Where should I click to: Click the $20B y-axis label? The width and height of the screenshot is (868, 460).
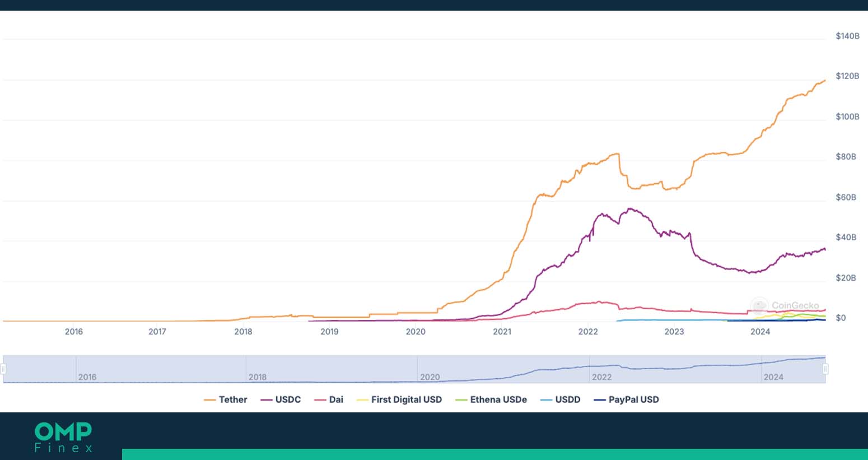coord(846,278)
